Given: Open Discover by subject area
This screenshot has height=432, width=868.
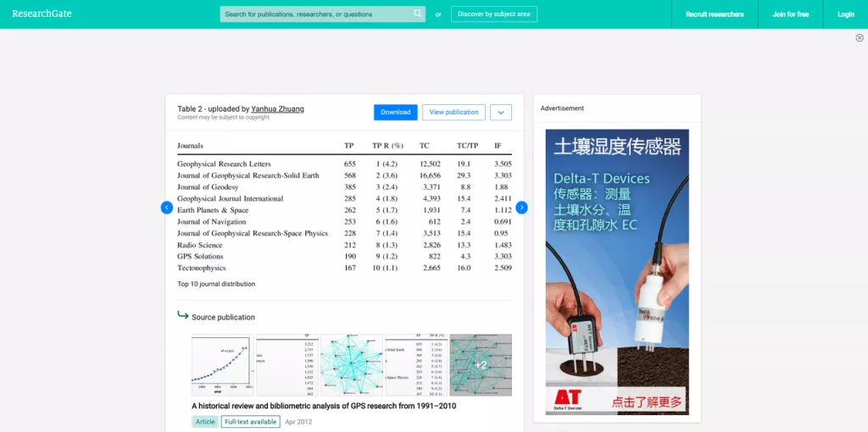Looking at the screenshot, I should coord(494,14).
